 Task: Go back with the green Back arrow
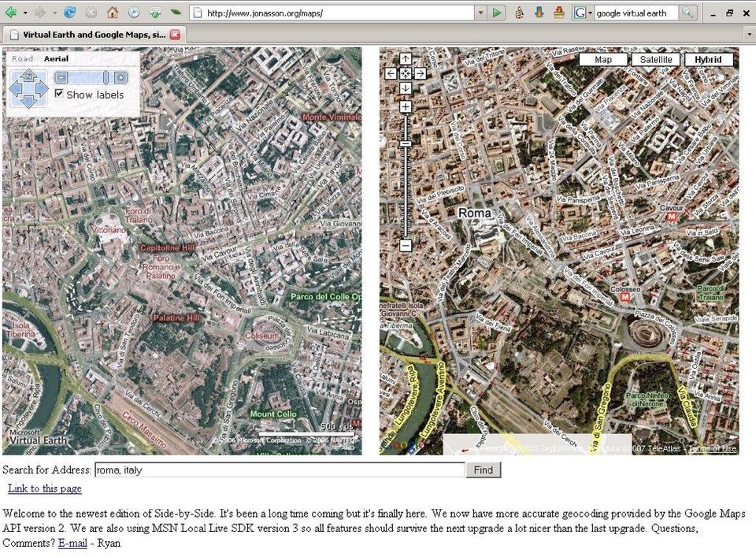click(10, 13)
